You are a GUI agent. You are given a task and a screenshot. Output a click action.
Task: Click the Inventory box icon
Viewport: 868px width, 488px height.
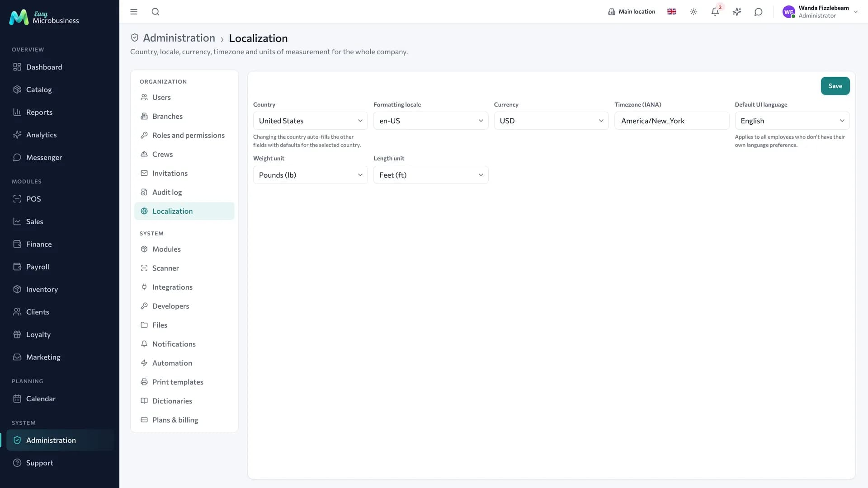click(17, 289)
